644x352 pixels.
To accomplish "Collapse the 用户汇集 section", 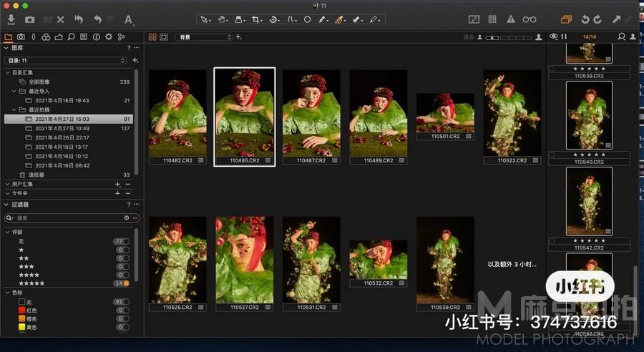I will pos(7,184).
